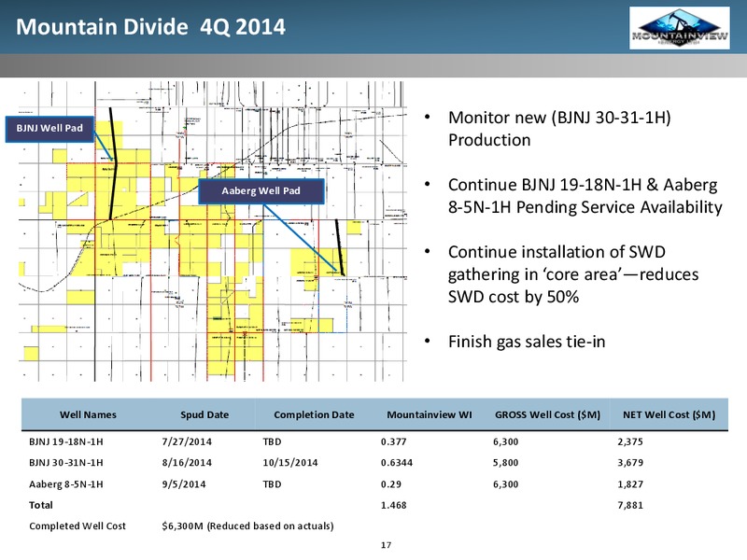This screenshot has height=560, width=747.
Task: Click the 'Well Names' column header
Action: click(x=88, y=414)
